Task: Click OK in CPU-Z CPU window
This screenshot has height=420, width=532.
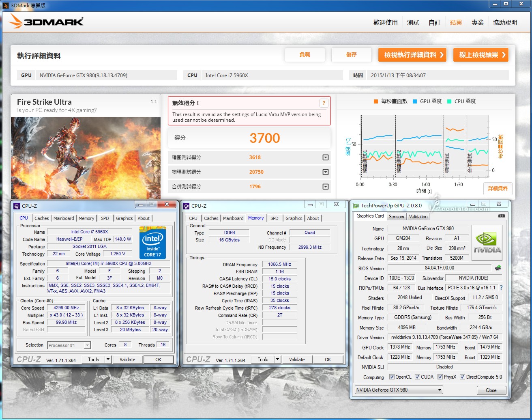Action: point(158,360)
